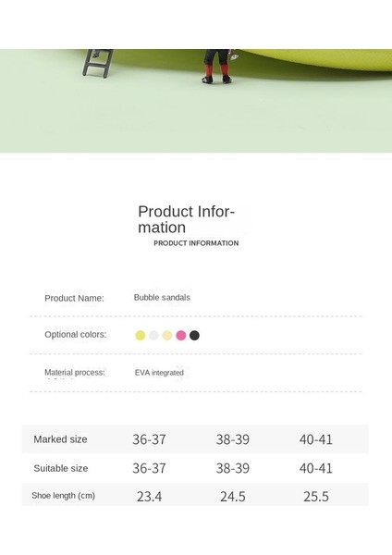Select the pink color swatch
Screen dimensions: 392x555
pos(181,335)
